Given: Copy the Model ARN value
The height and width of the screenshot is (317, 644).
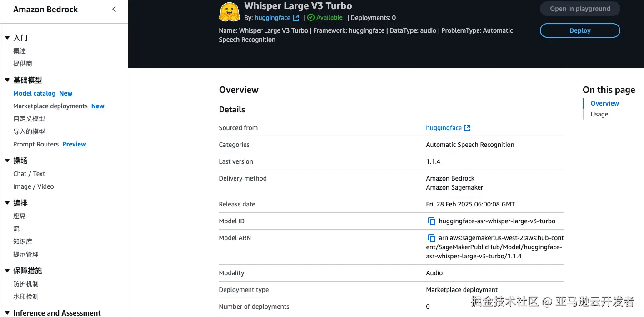Looking at the screenshot, I should coord(432,238).
